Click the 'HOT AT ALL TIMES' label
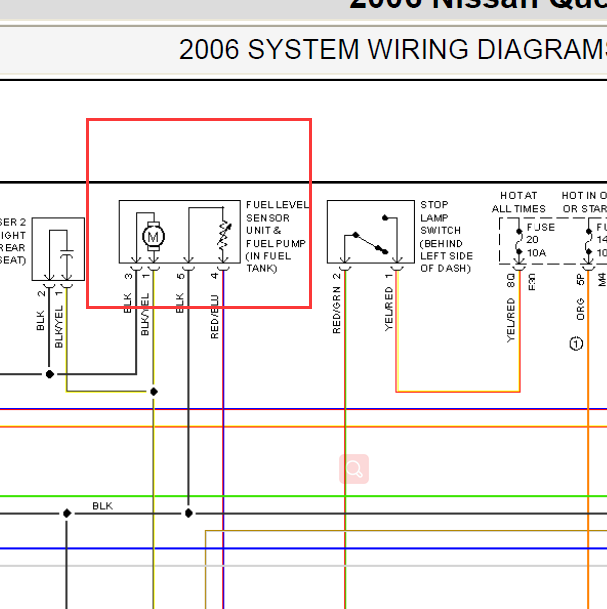This screenshot has width=607, height=609. point(518,202)
